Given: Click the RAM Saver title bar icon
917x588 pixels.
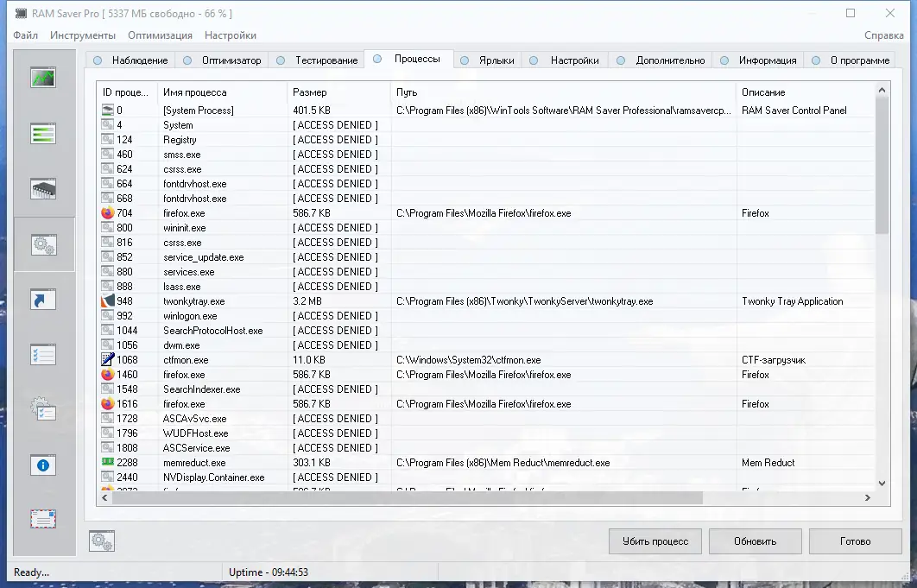Looking at the screenshot, I should pos(21,13).
